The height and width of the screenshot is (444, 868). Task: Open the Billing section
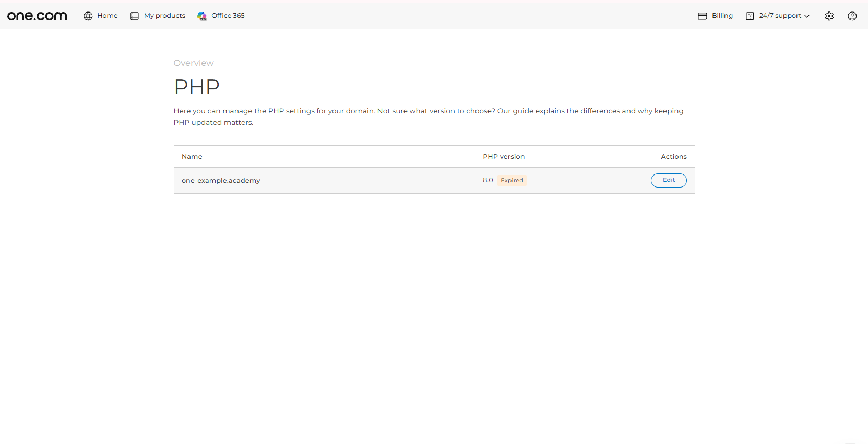[x=722, y=16]
